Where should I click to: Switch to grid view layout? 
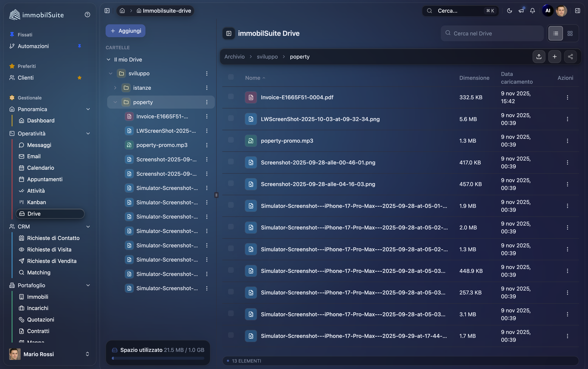[570, 33]
